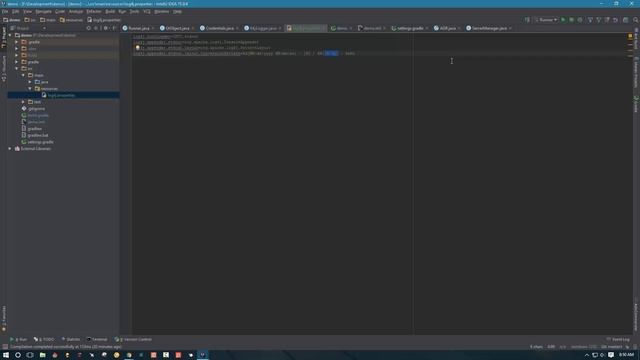640x360 pixels.
Task: Close the ADB.java tab
Action: [x=459, y=28]
